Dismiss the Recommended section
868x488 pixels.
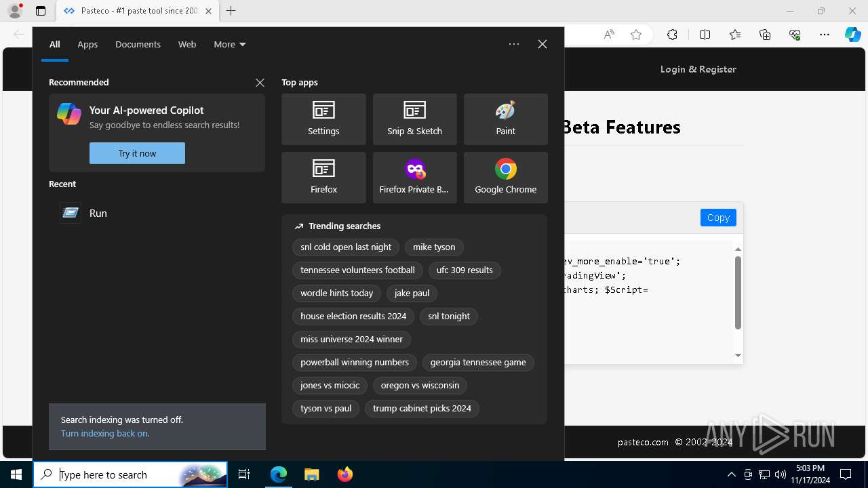(x=260, y=82)
